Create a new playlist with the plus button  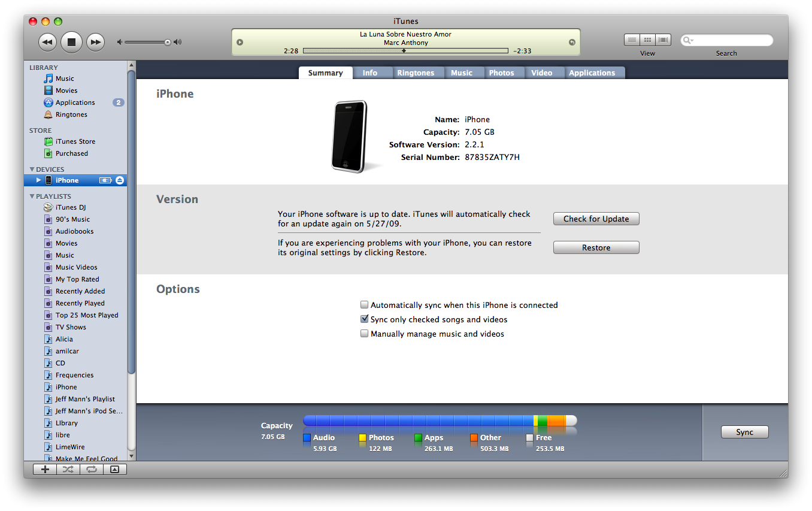coord(45,470)
